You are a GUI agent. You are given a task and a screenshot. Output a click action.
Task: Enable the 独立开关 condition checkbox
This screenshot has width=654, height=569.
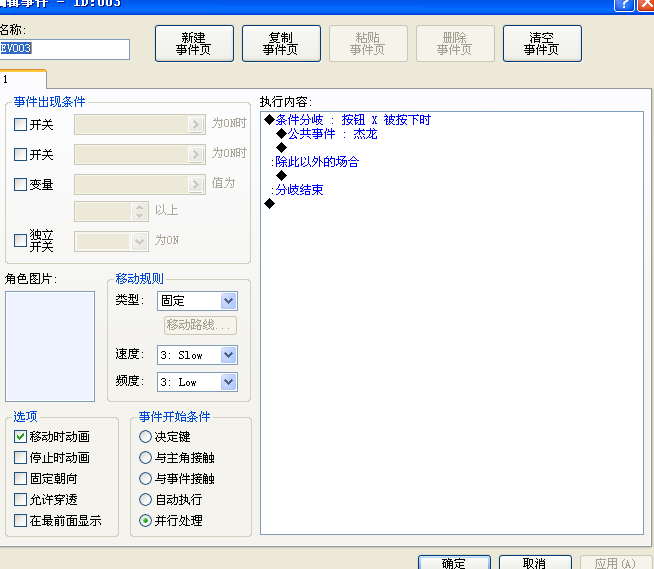click(x=20, y=240)
